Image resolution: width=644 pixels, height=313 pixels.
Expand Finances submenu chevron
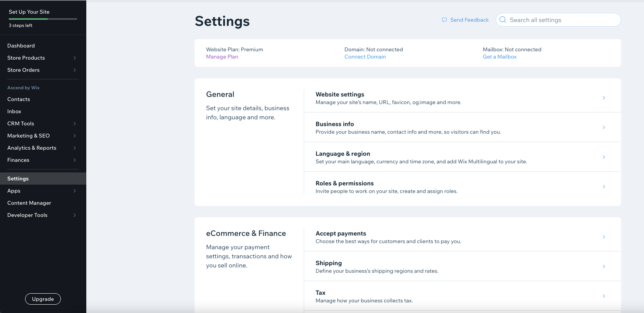coord(75,160)
